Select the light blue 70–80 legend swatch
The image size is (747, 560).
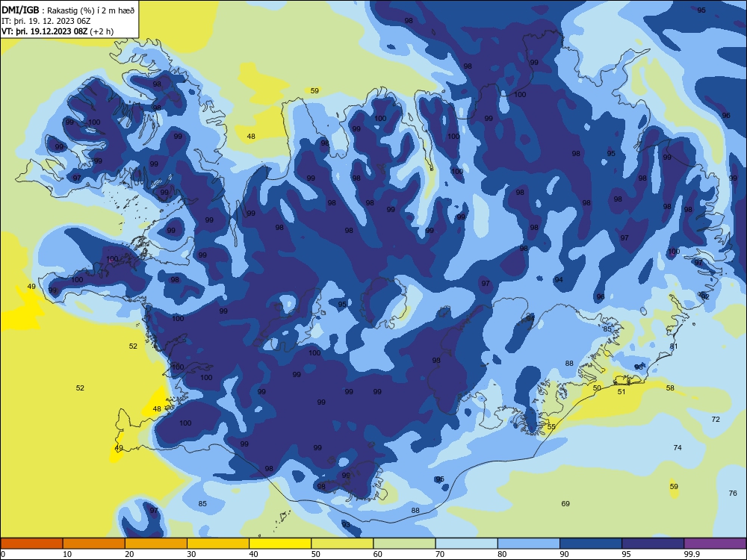pos(466,544)
